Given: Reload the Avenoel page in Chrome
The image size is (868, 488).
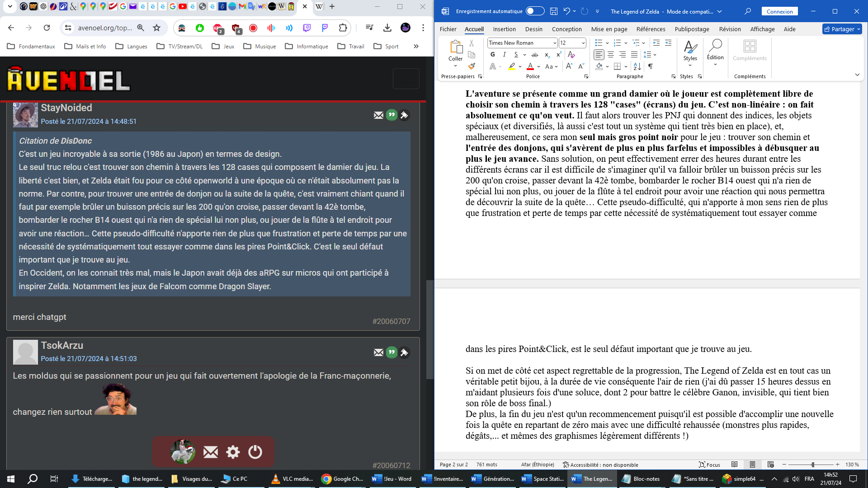Looking at the screenshot, I should click(x=47, y=28).
